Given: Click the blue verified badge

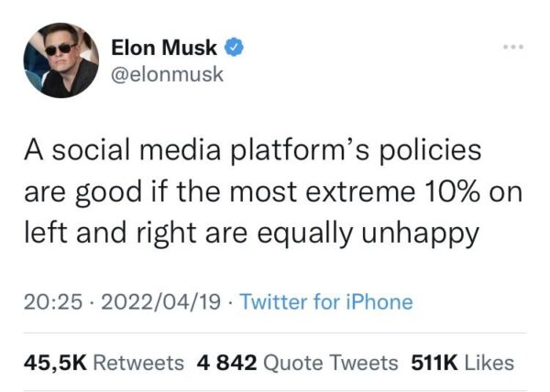Looking at the screenshot, I should (x=235, y=46).
